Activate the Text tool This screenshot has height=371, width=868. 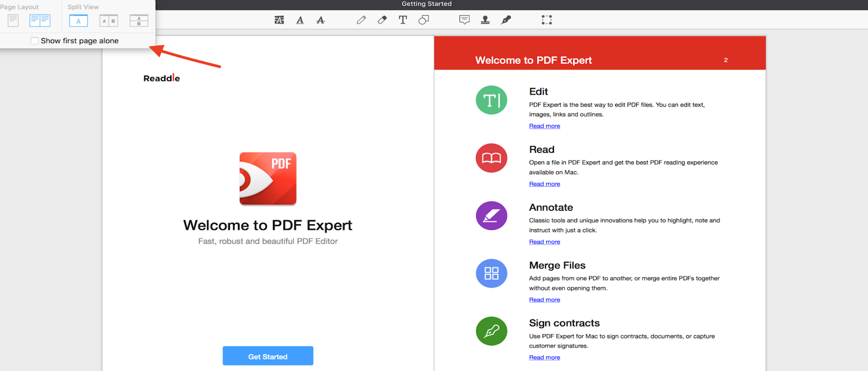click(x=403, y=20)
